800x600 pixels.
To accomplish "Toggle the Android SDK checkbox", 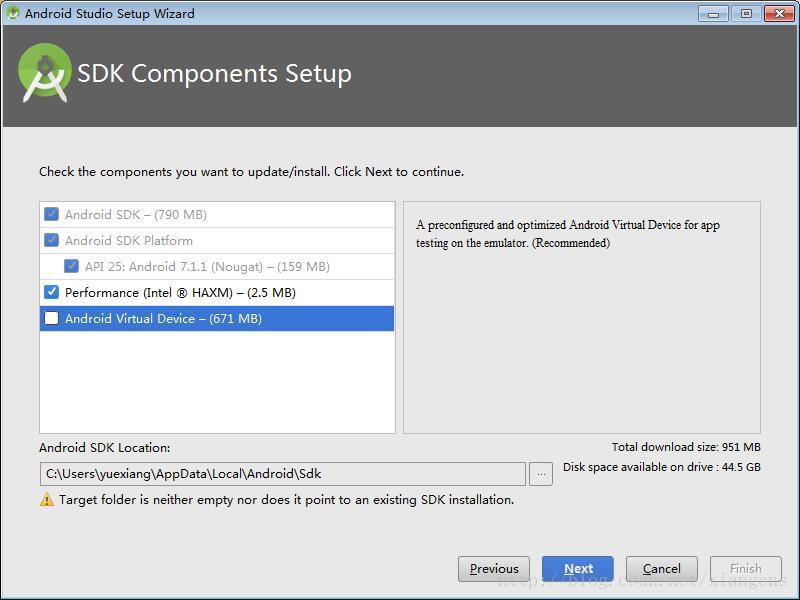I will tap(52, 214).
